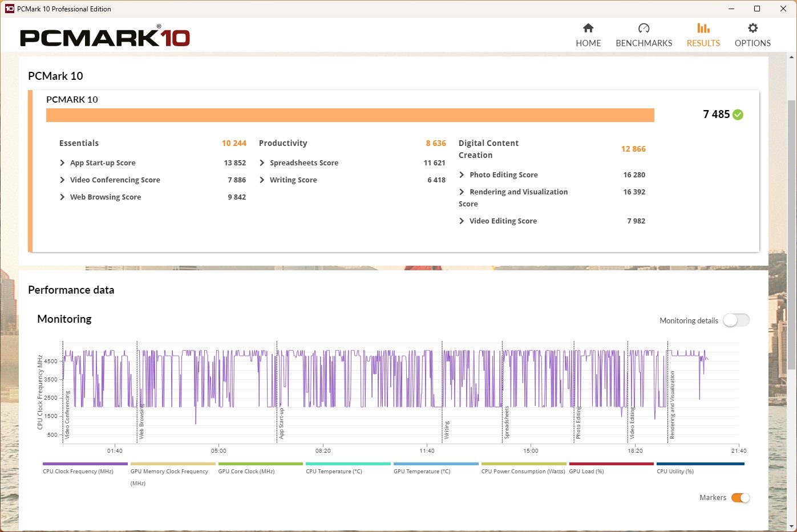Click the Options gear icon
The image size is (797, 532).
[753, 28]
